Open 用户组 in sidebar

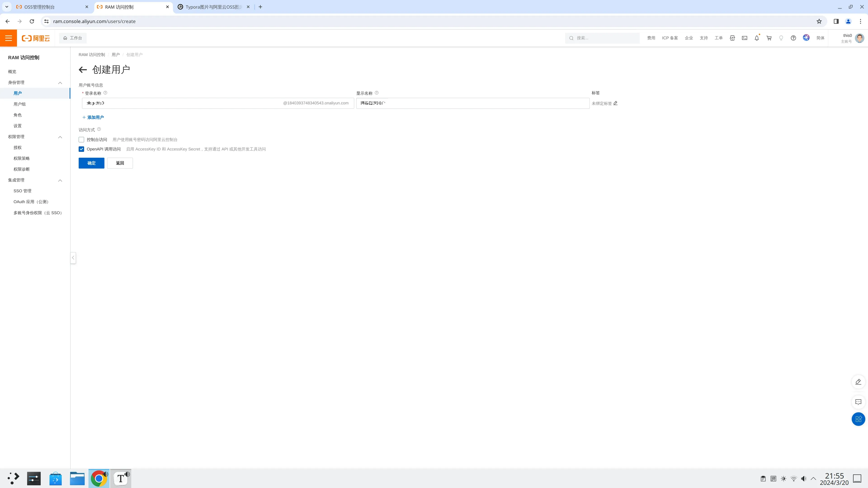[x=19, y=104]
